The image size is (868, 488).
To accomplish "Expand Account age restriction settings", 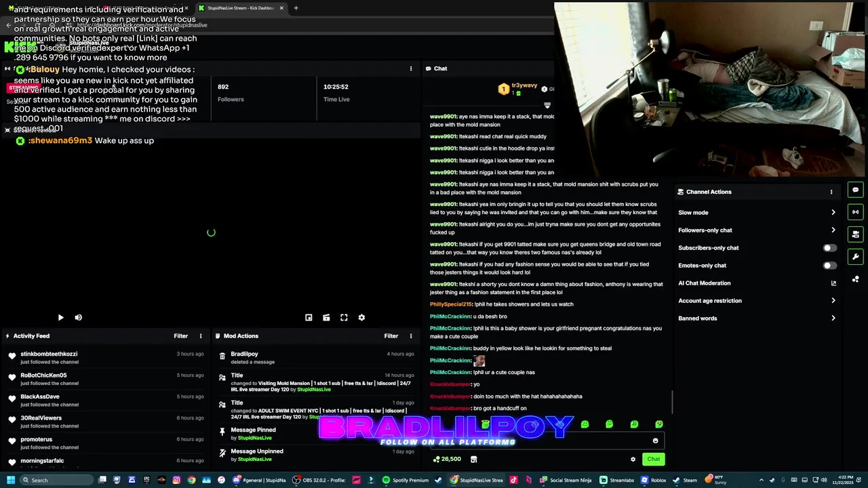I will (757, 301).
